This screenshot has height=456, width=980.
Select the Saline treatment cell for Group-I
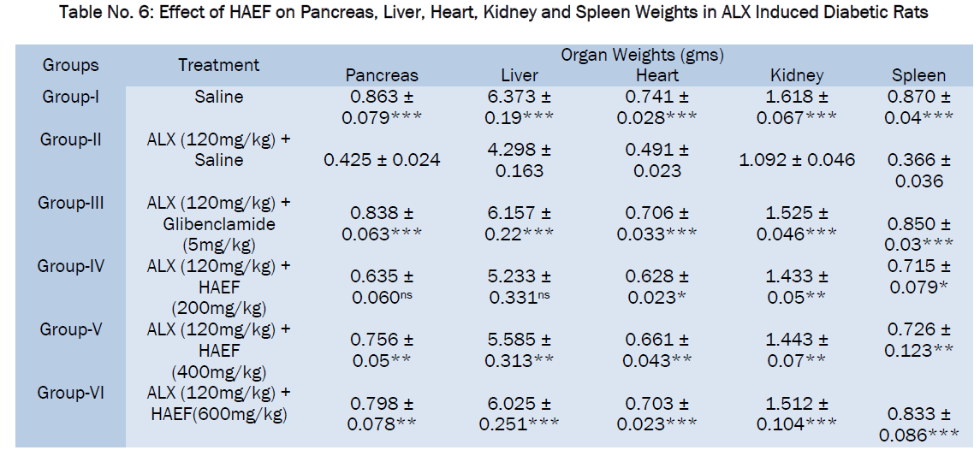218,98
